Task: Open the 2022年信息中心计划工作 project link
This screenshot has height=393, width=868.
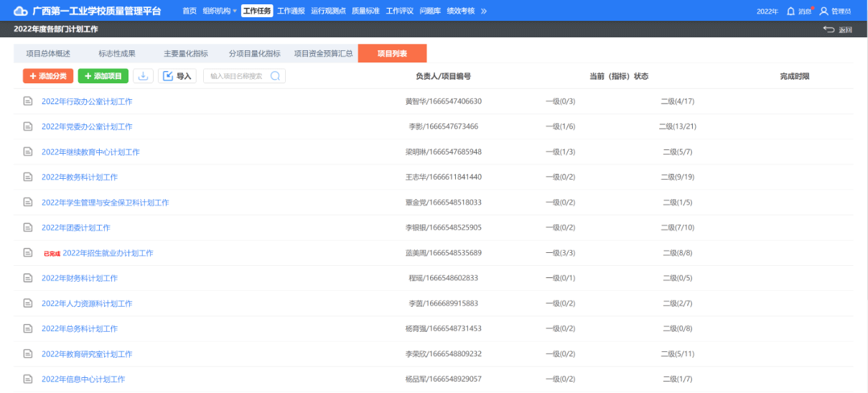Action: coord(83,379)
